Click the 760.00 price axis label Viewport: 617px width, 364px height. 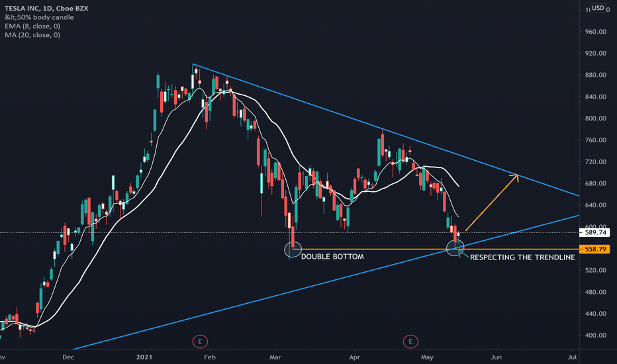pyautogui.click(x=596, y=140)
